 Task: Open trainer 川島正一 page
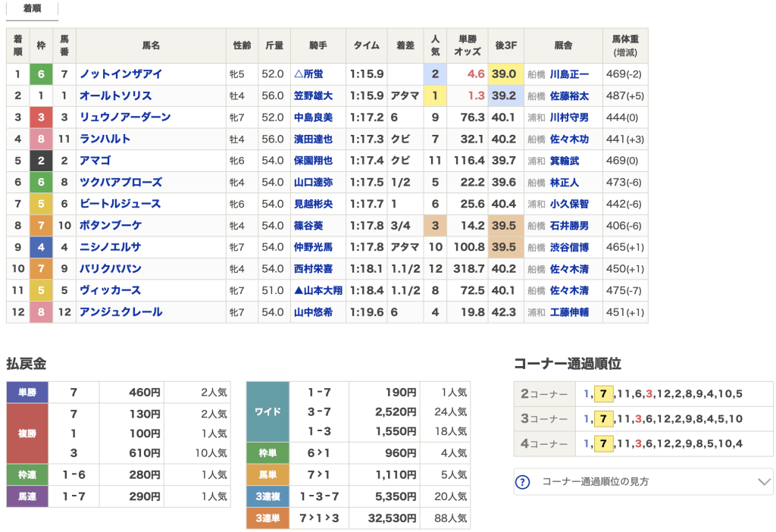pyautogui.click(x=569, y=74)
